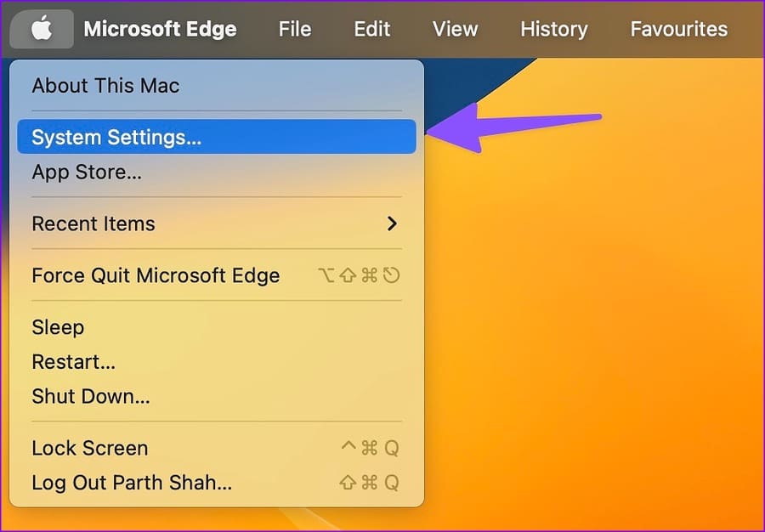765x532 pixels.
Task: Select Log Out Parth Shah
Action: coord(217,482)
